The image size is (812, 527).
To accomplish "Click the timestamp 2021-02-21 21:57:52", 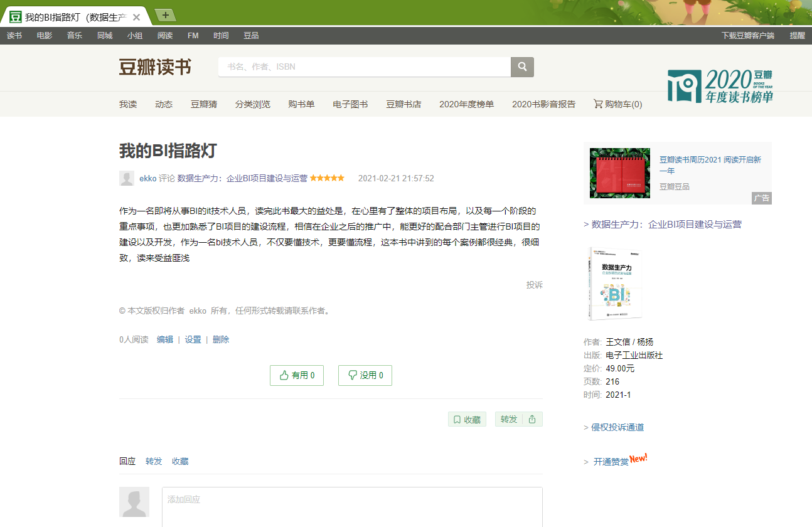I will pyautogui.click(x=396, y=178).
